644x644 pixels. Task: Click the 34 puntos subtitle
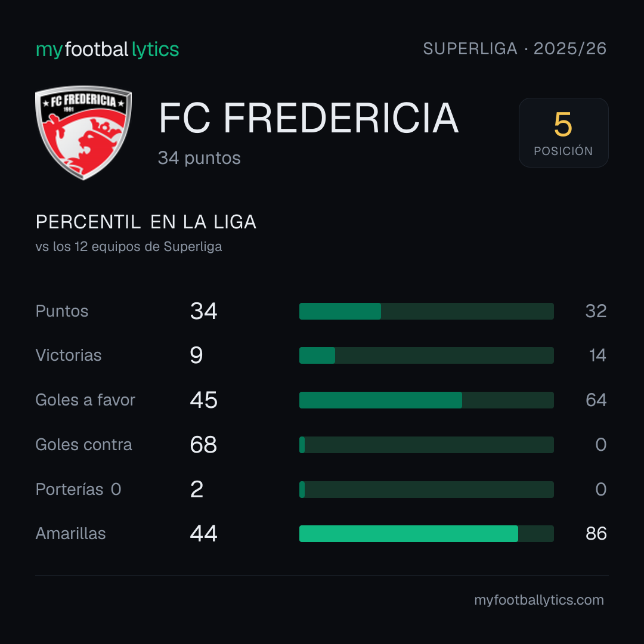(199, 158)
